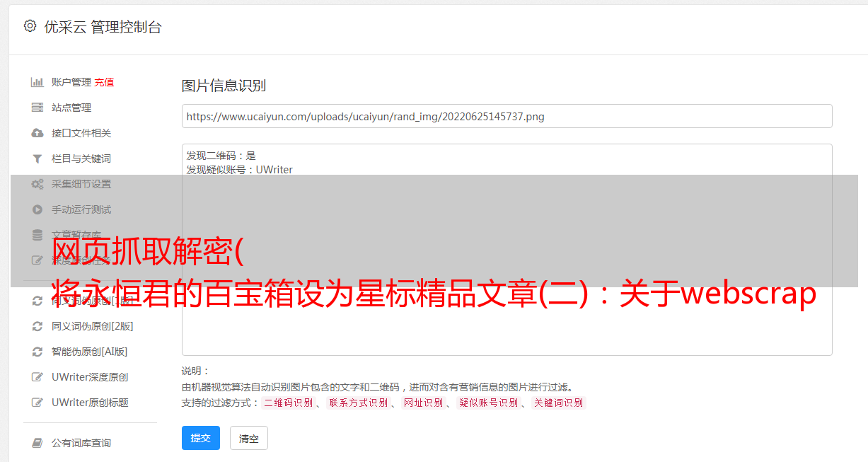Click the server icon for 站点管理
Viewport: 868px width, 462px height.
(37, 108)
